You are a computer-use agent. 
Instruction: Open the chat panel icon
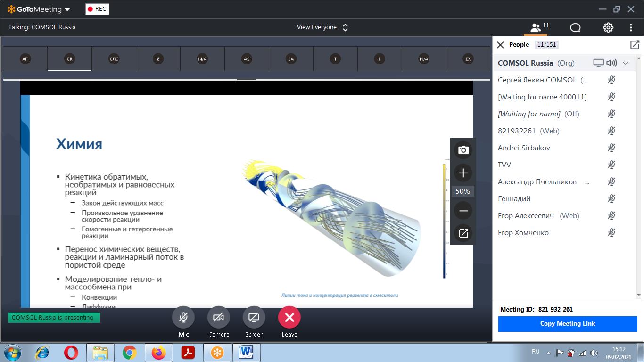575,27
